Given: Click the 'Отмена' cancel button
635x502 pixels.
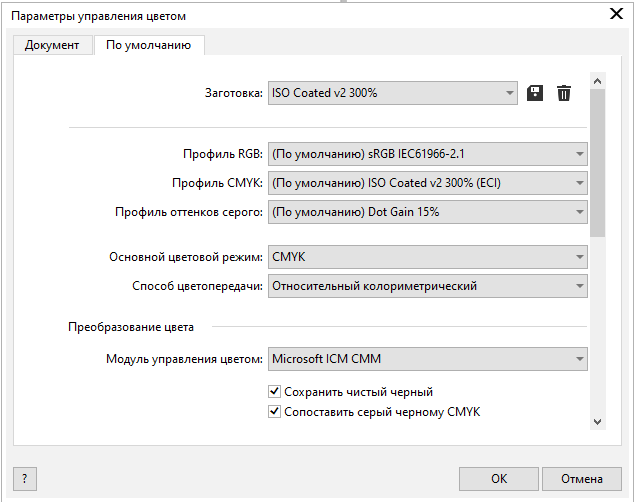Looking at the screenshot, I should pos(582,478).
